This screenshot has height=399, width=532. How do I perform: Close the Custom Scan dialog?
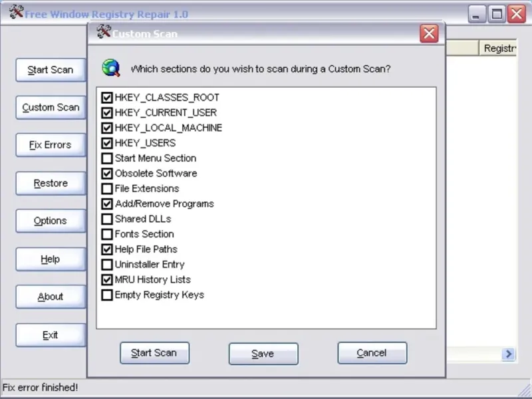[x=429, y=34]
